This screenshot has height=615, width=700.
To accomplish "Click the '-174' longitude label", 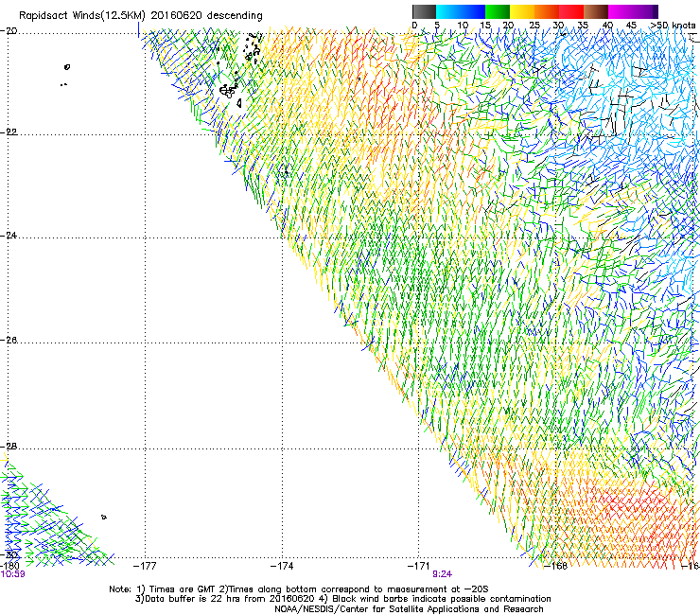I will click(x=282, y=566).
